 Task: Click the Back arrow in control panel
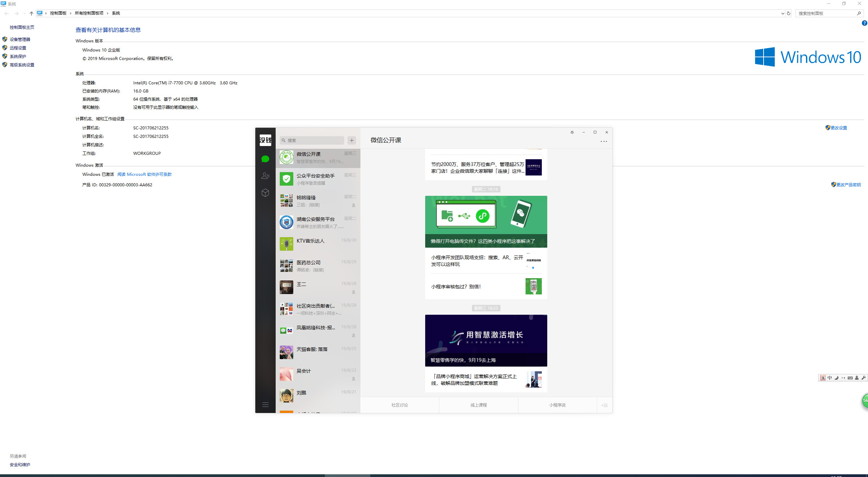6,13
